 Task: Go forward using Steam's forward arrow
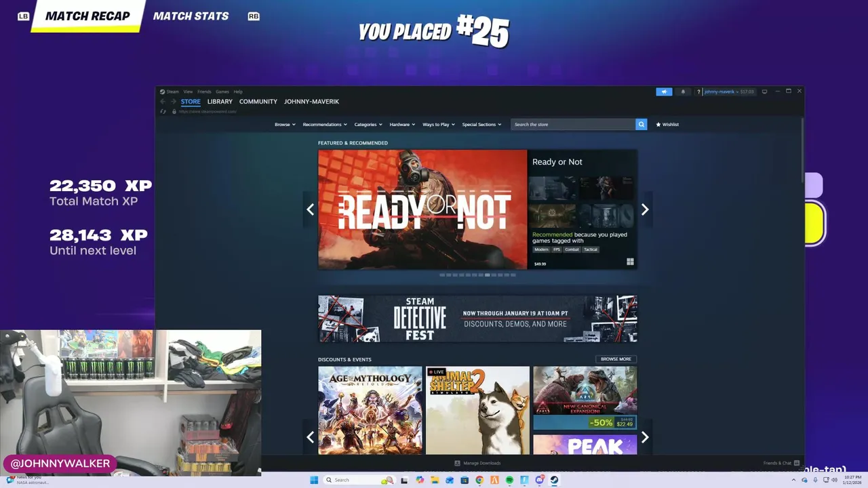173,102
